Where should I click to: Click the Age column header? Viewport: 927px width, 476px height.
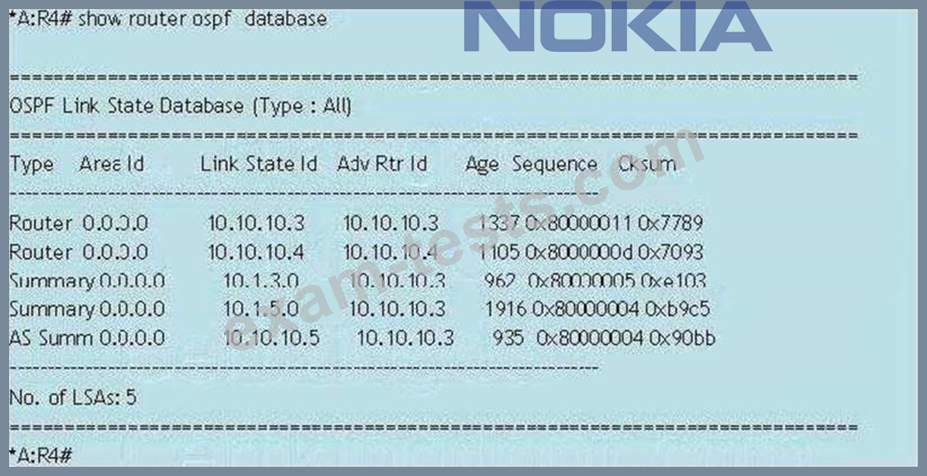(482, 164)
